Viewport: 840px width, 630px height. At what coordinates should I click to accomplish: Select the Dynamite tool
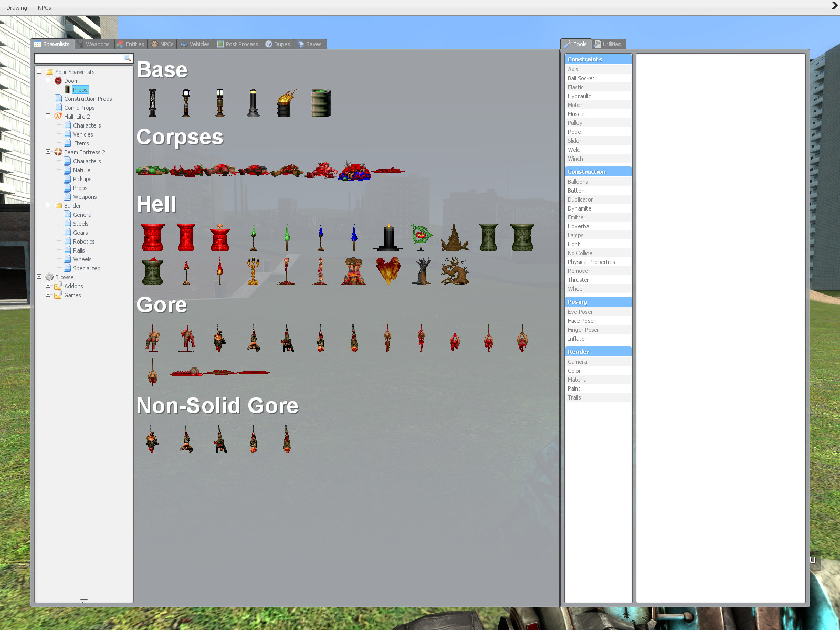598,208
